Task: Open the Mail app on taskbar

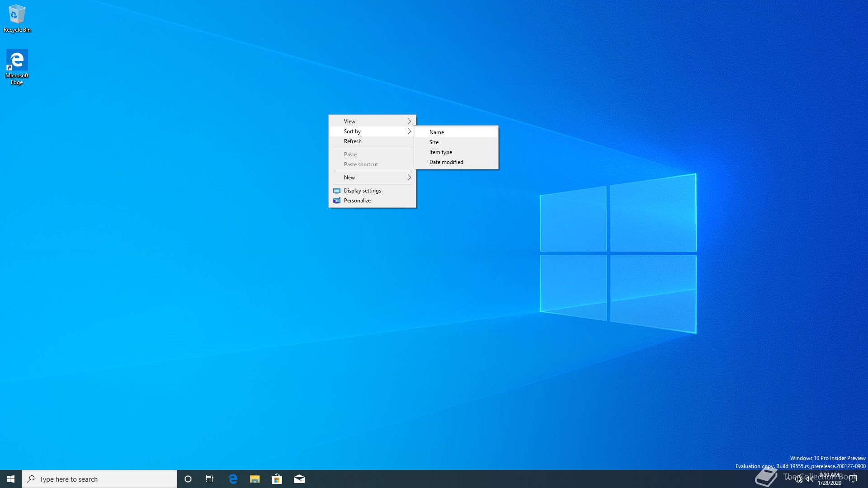Action: click(299, 479)
